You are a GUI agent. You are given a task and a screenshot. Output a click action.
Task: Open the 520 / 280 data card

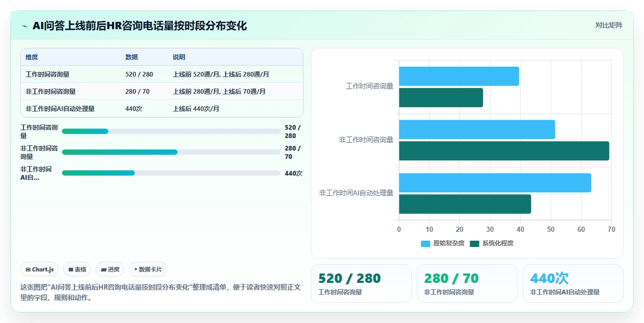pyautogui.click(x=361, y=283)
